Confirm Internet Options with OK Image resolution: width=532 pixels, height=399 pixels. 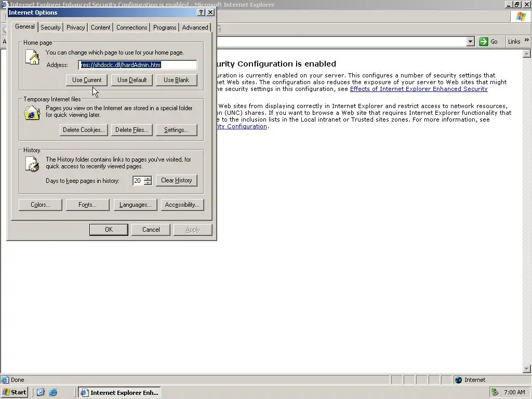click(x=109, y=230)
